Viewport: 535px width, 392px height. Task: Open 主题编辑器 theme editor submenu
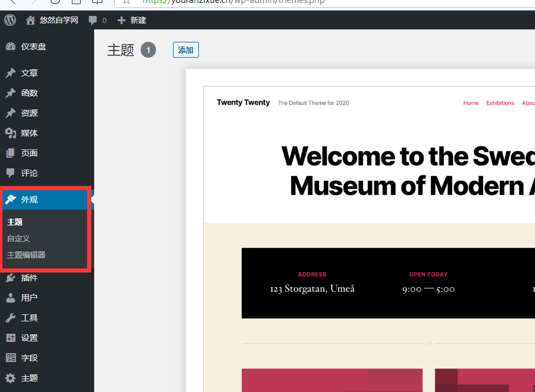pyautogui.click(x=26, y=255)
